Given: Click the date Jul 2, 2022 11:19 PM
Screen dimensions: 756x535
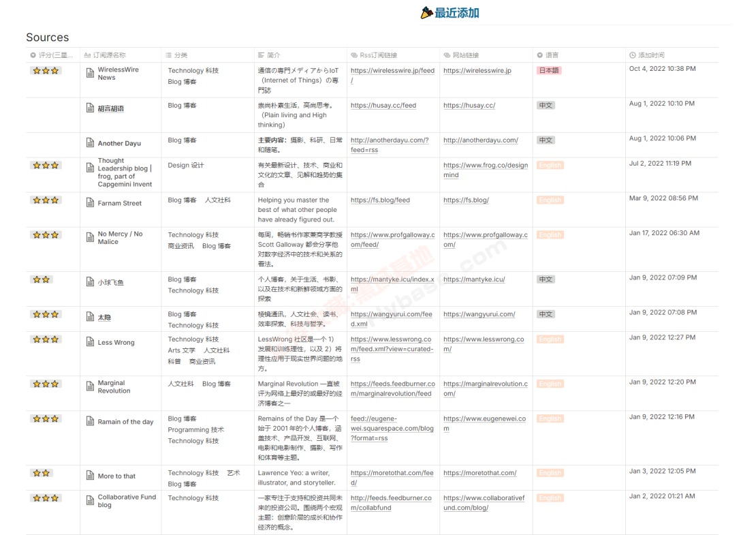Looking at the screenshot, I should (x=660, y=164).
